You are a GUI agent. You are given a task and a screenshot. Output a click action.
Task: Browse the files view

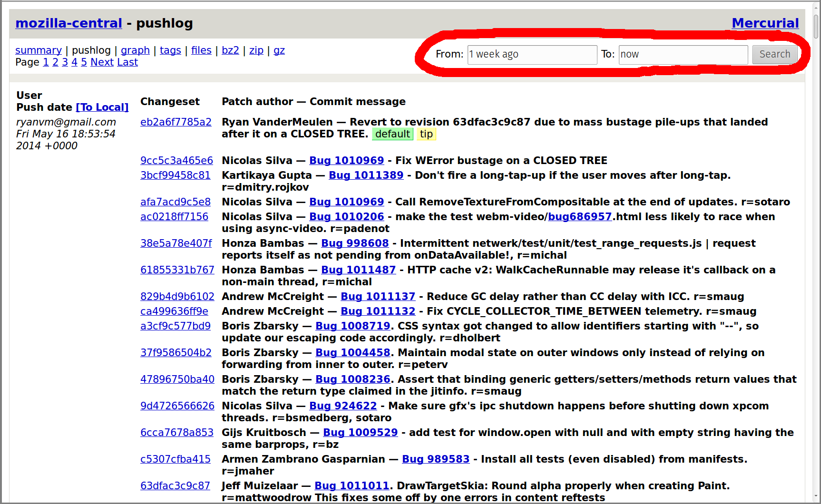(x=201, y=50)
